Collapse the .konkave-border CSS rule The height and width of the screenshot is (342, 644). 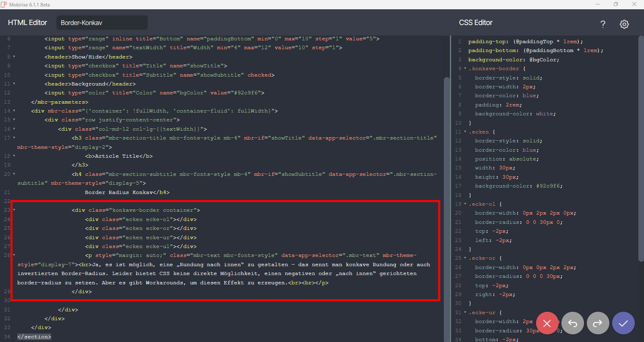[465, 69]
